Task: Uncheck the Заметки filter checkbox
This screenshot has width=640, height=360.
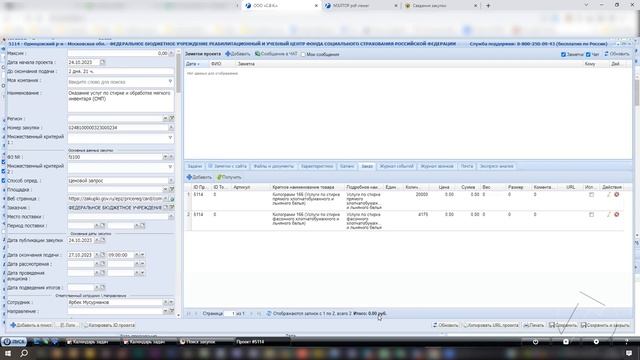Action: click(563, 54)
